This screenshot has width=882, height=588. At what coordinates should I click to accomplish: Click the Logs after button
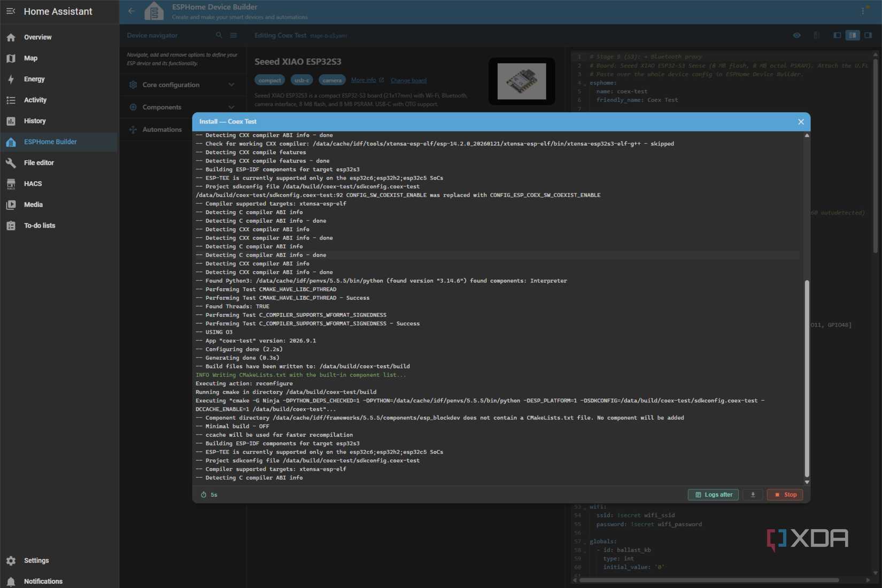(713, 495)
